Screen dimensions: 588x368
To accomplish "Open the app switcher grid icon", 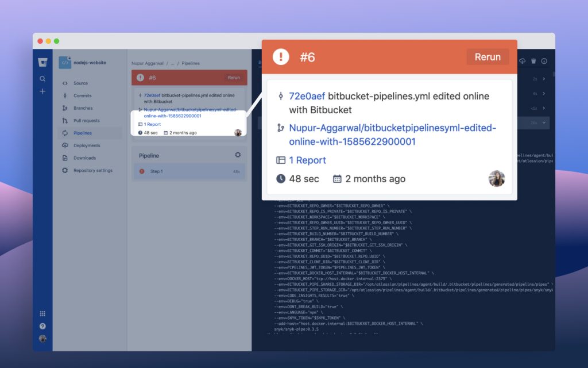I will [42, 313].
